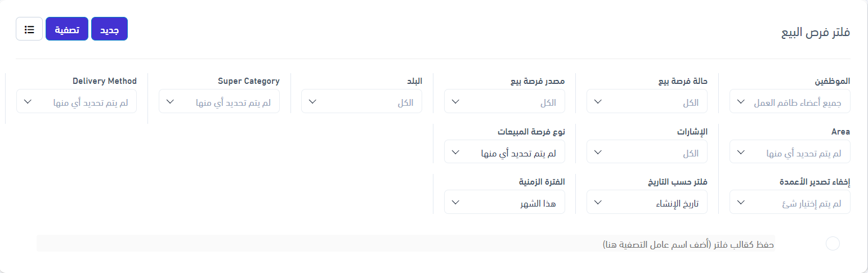
Task: Expand the Area dropdown
Action: [789, 152]
